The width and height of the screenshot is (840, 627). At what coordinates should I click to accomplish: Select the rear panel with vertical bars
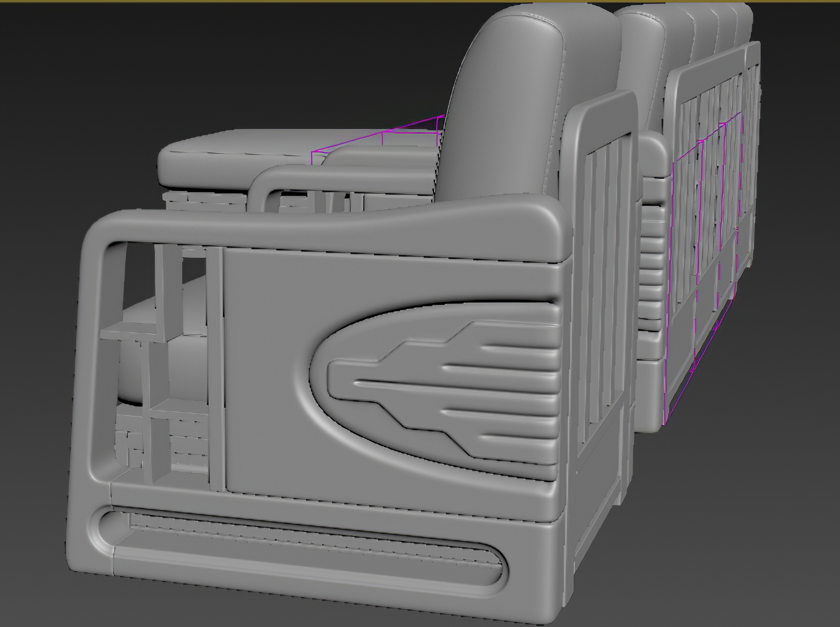[x=712, y=186]
